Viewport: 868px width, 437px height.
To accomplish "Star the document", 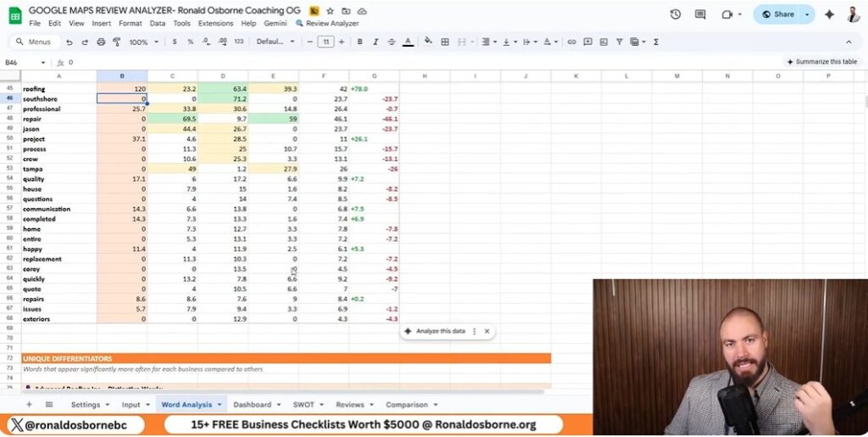I will tap(330, 11).
